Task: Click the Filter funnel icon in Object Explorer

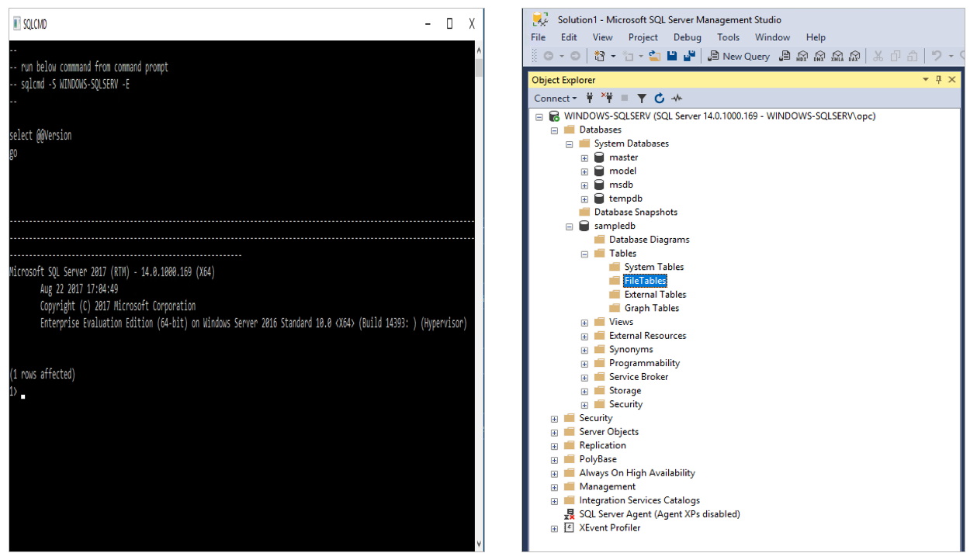Action: [642, 99]
